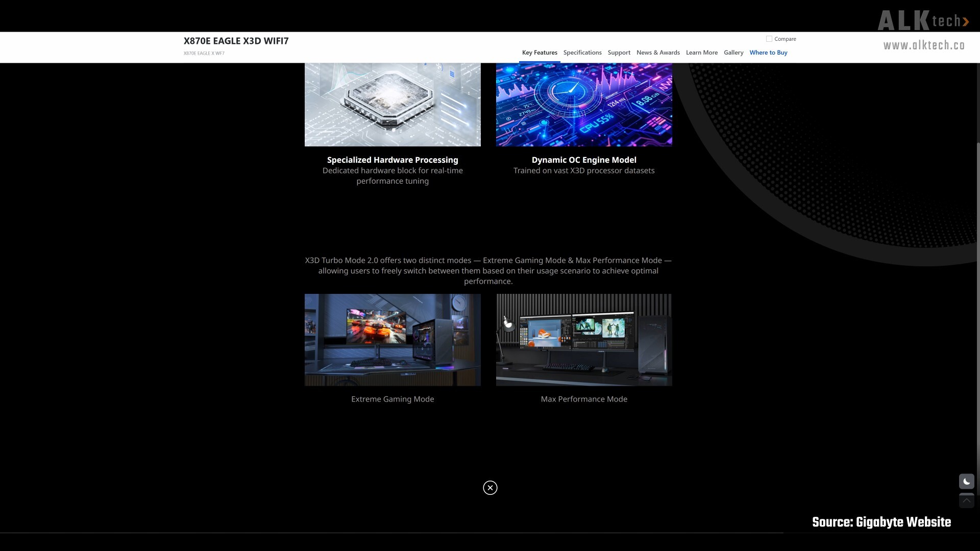The width and height of the screenshot is (980, 551).
Task: Open the Key Features tab
Action: [x=540, y=53]
